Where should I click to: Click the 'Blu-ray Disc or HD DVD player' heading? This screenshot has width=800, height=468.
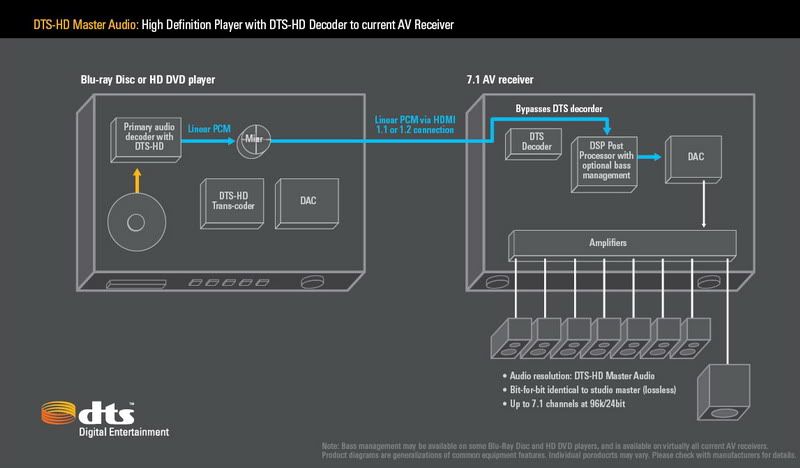point(147,80)
